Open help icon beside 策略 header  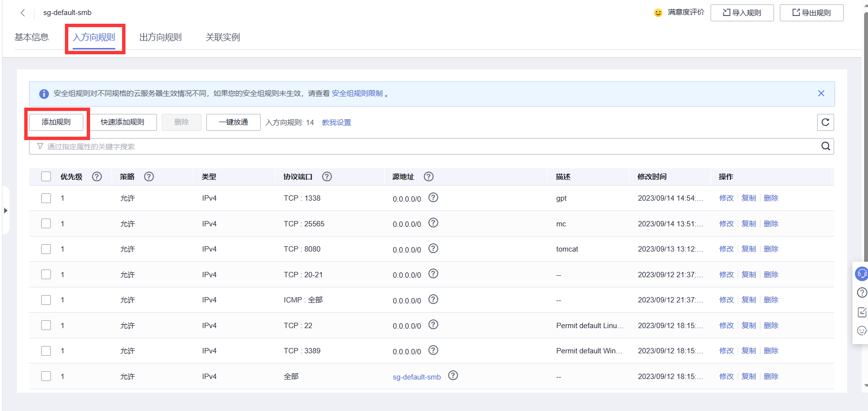(x=149, y=176)
